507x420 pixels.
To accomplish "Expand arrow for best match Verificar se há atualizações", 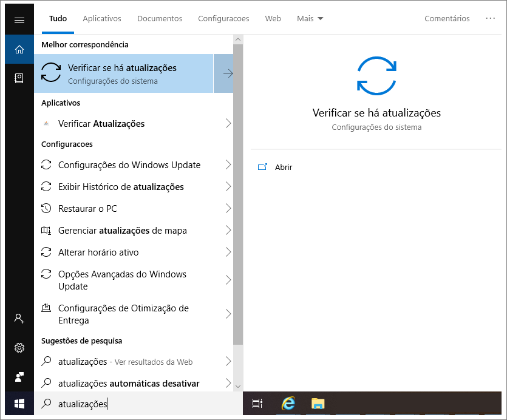I will click(223, 73).
